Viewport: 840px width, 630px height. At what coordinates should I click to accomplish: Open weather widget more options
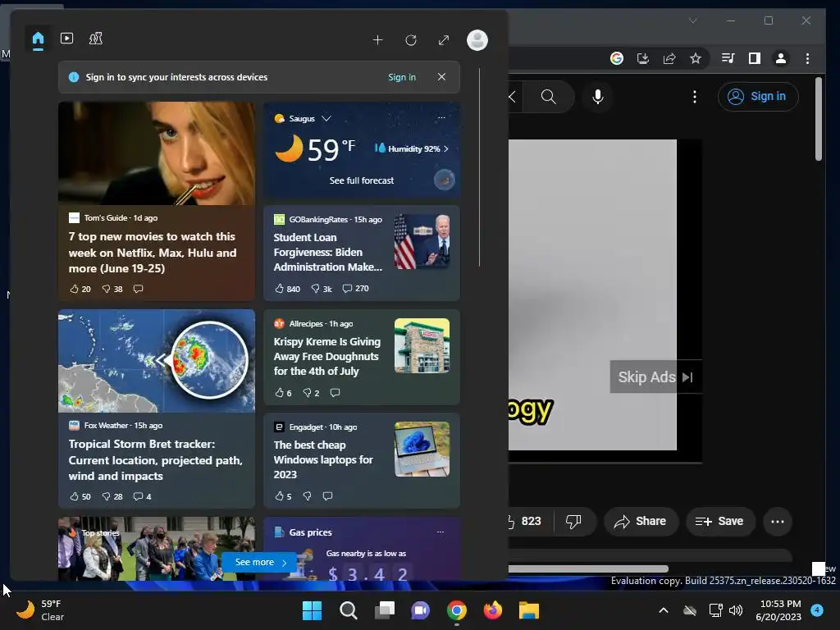(441, 118)
